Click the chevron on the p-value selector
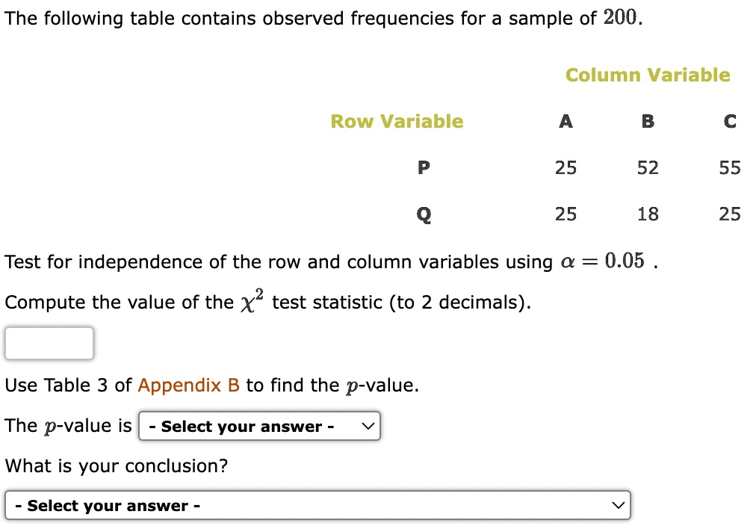This screenshot has width=756, height=532. (367, 426)
